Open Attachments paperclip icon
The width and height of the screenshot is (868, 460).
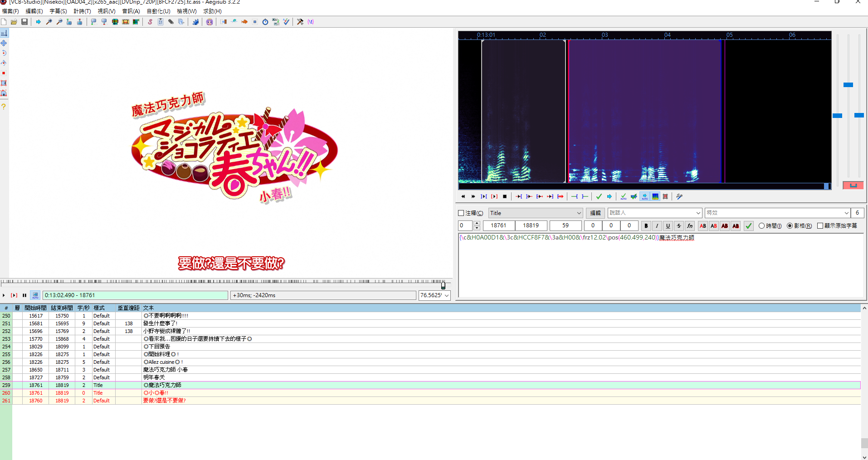click(171, 22)
